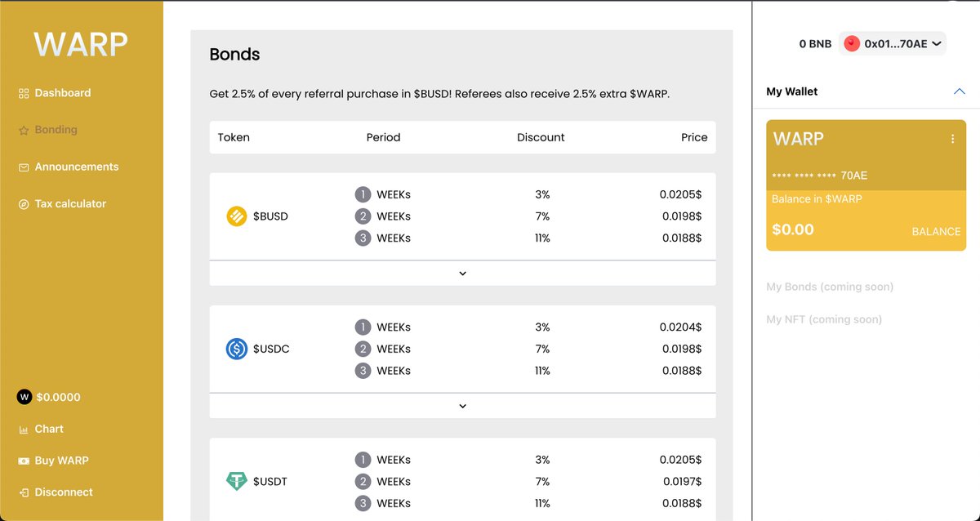Click the Token column header
Image resolution: width=980 pixels, height=521 pixels.
click(x=234, y=137)
